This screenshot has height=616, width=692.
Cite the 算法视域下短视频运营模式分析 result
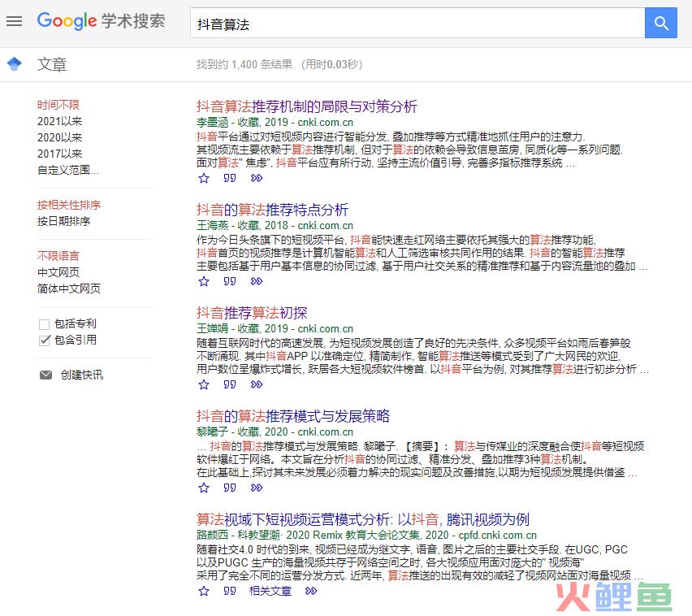pos(230,591)
